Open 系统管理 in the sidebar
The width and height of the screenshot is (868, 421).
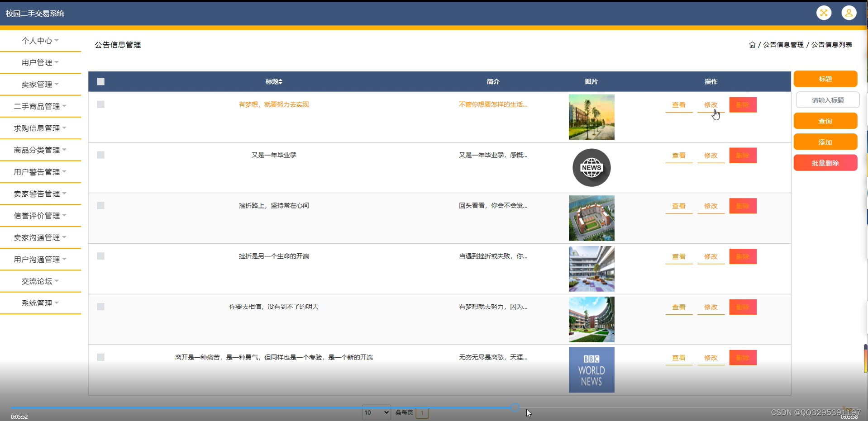click(40, 303)
